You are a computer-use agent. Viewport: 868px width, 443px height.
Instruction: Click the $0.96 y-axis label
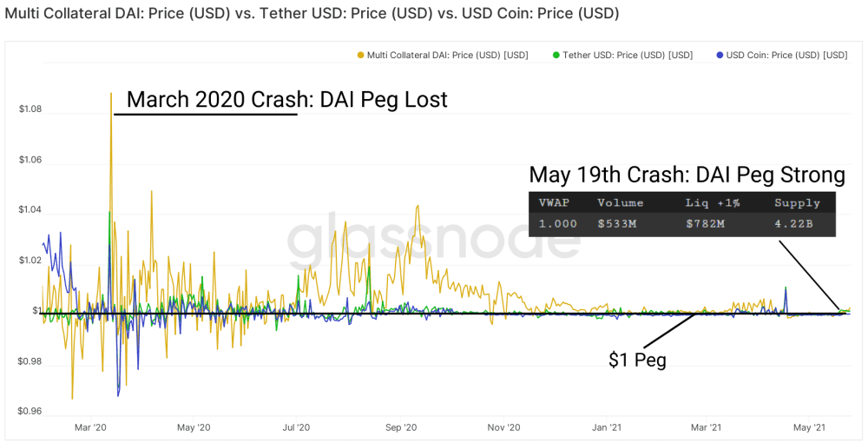(30, 411)
